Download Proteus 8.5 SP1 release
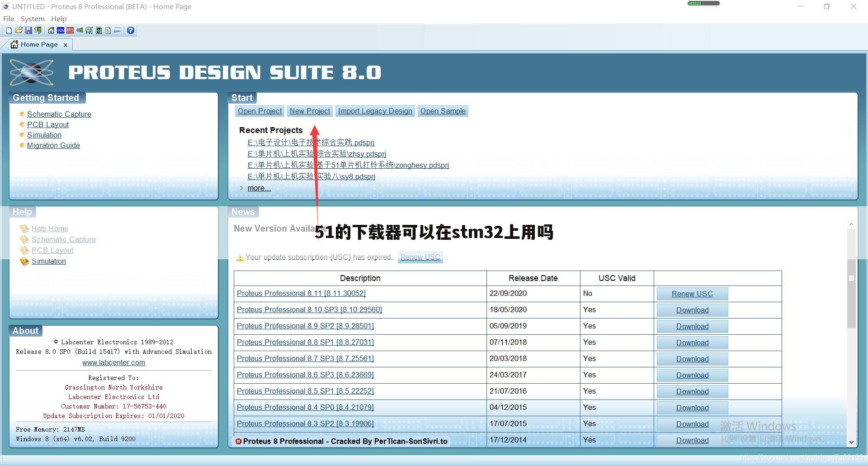Image resolution: width=868 pixels, height=466 pixels. [x=692, y=391]
